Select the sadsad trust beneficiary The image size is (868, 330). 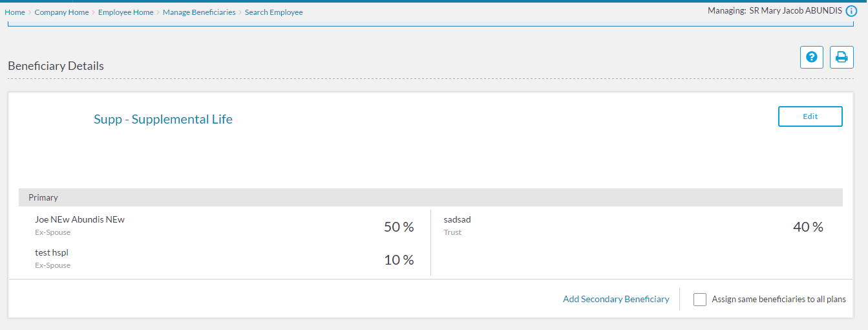pyautogui.click(x=457, y=219)
